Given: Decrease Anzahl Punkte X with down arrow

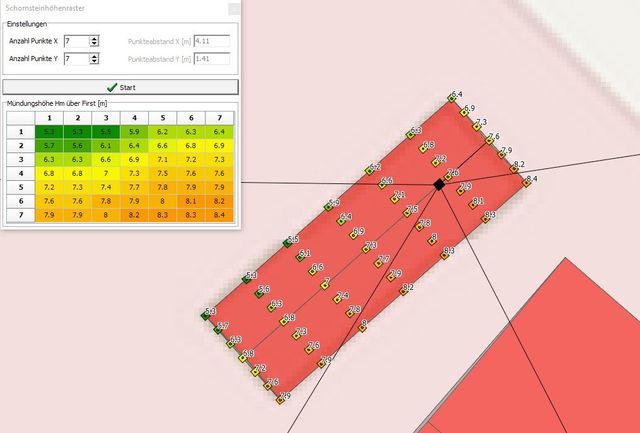Looking at the screenshot, I should tap(94, 43).
